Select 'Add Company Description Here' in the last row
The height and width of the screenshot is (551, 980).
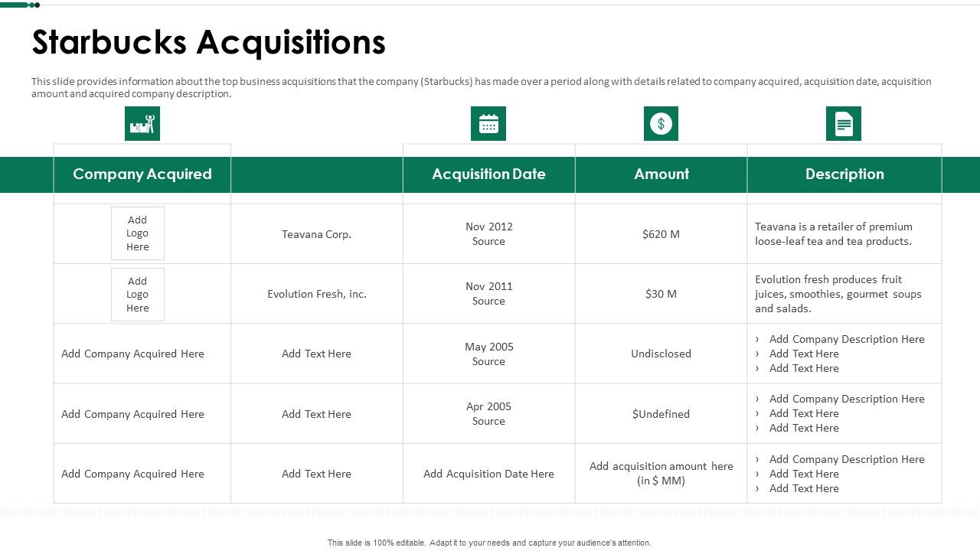click(847, 459)
